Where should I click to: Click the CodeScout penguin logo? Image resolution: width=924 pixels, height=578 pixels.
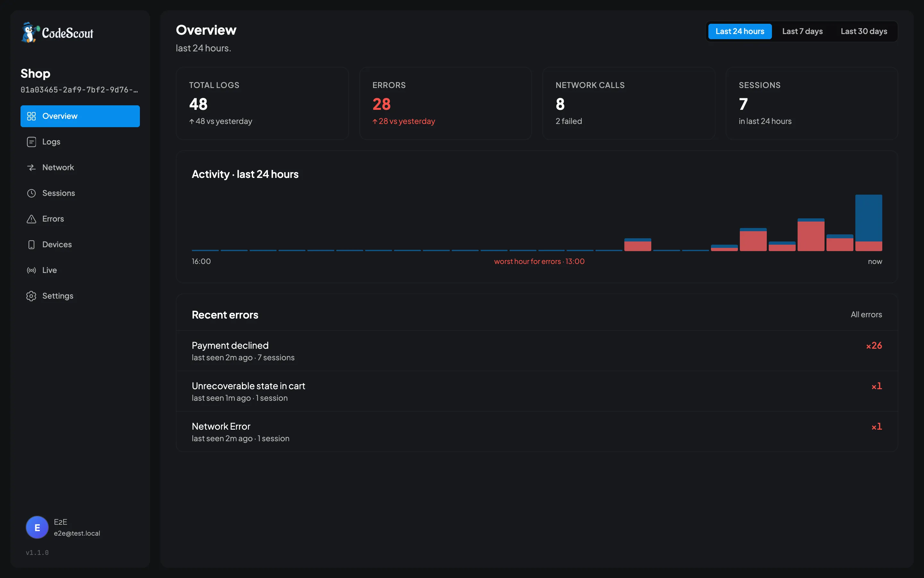coord(30,32)
